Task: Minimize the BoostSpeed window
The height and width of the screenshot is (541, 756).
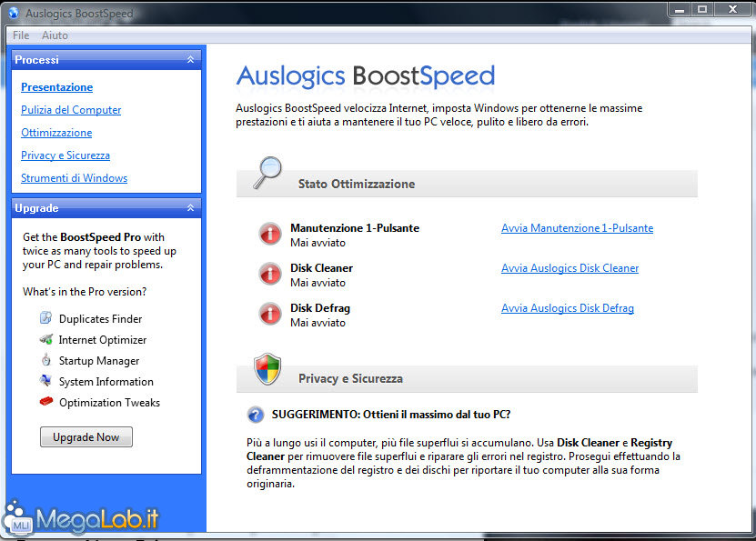Action: [x=680, y=10]
